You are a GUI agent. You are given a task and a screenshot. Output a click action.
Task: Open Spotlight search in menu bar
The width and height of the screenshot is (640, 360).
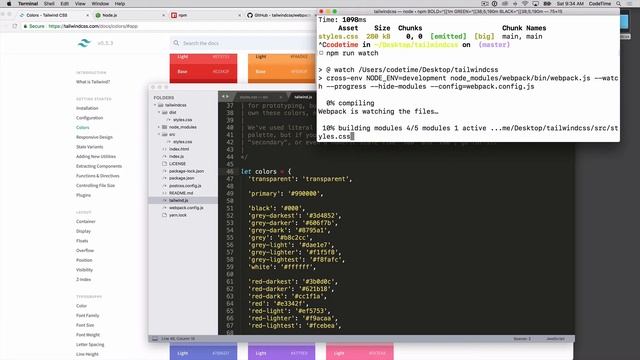tap(619, 4)
